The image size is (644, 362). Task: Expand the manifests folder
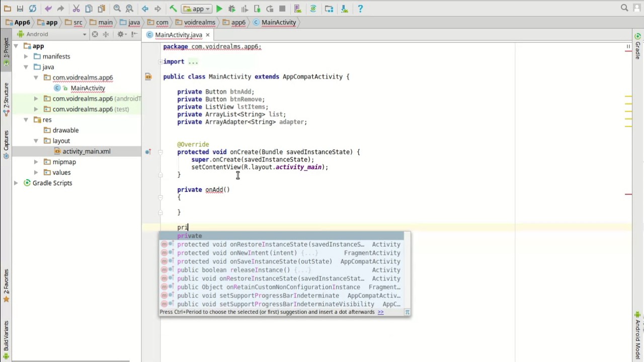coord(26,57)
